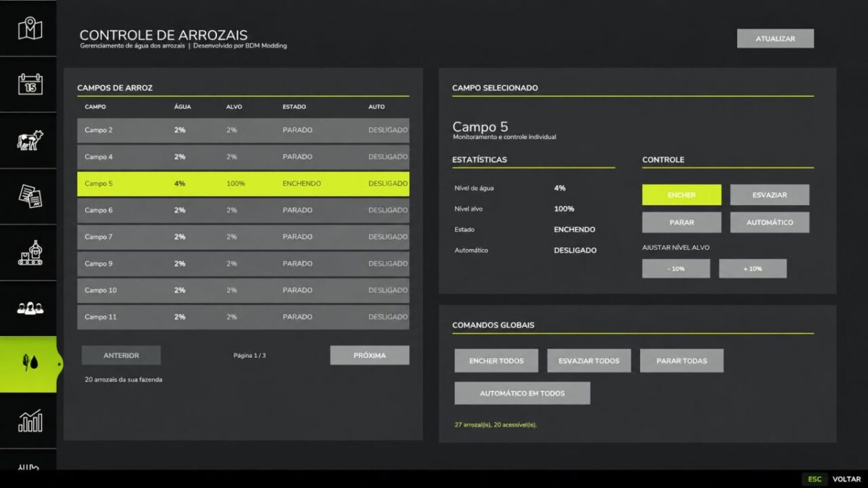Increase target level by 10%
This screenshot has height=488, width=868.
pos(752,268)
